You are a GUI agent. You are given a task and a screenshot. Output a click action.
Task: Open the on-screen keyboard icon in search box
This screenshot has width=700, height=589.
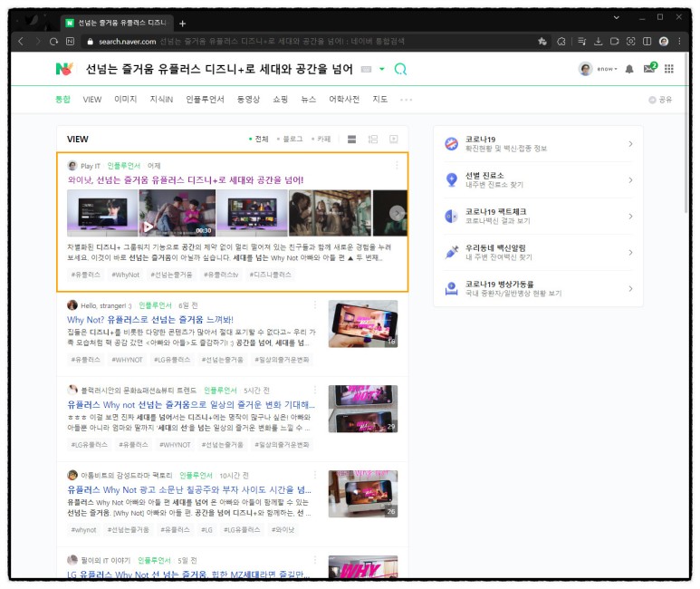[x=366, y=69]
